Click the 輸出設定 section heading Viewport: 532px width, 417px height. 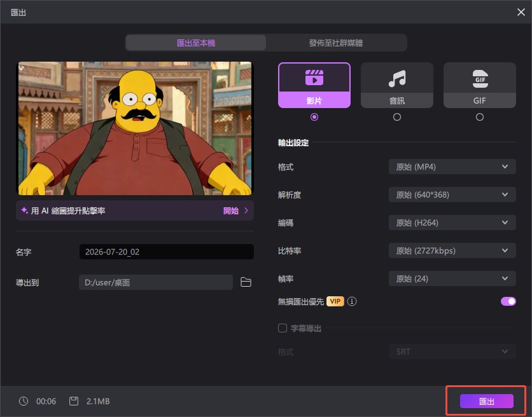293,143
